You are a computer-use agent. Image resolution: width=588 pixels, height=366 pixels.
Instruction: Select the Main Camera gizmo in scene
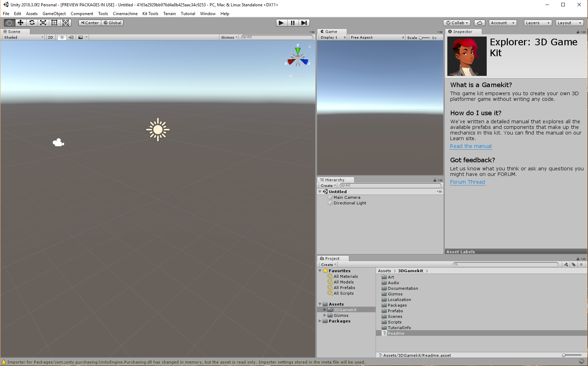point(58,142)
